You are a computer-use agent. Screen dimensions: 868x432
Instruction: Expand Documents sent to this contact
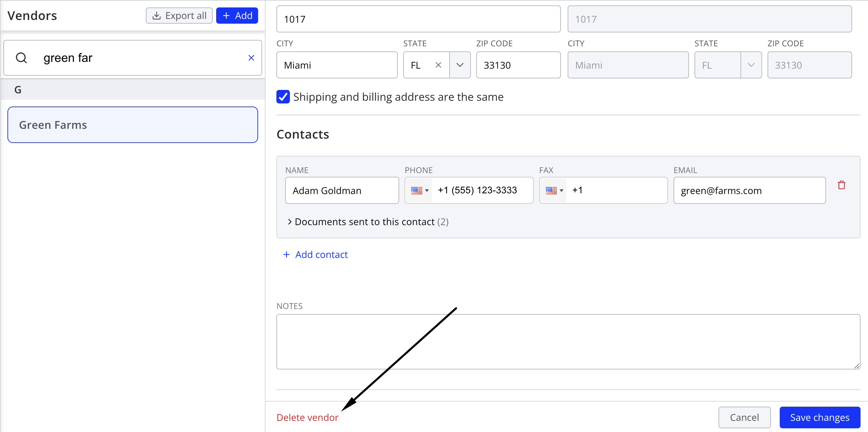click(x=368, y=222)
